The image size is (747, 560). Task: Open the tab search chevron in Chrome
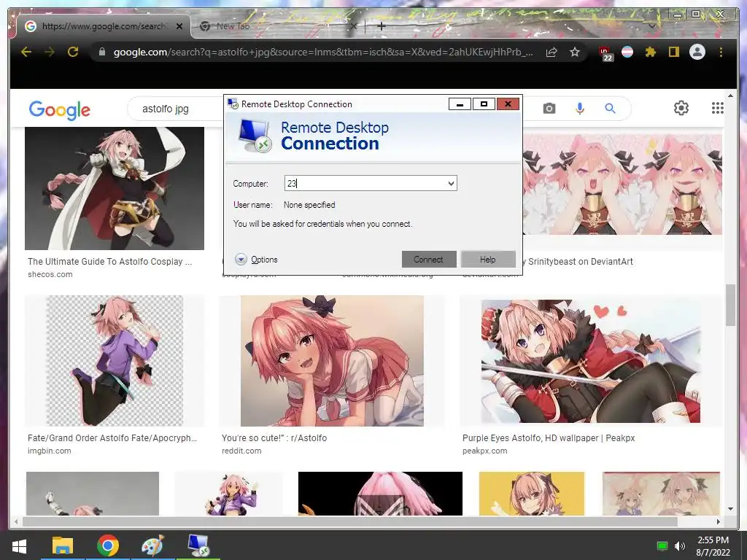[651, 27]
